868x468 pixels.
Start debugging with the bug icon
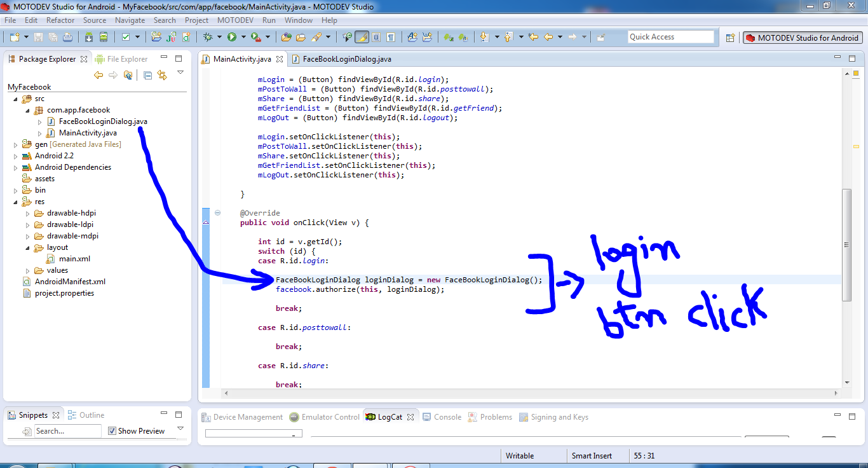click(208, 37)
